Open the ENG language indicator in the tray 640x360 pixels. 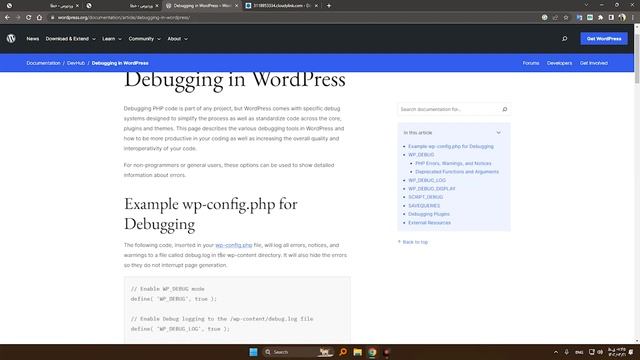pos(579,352)
